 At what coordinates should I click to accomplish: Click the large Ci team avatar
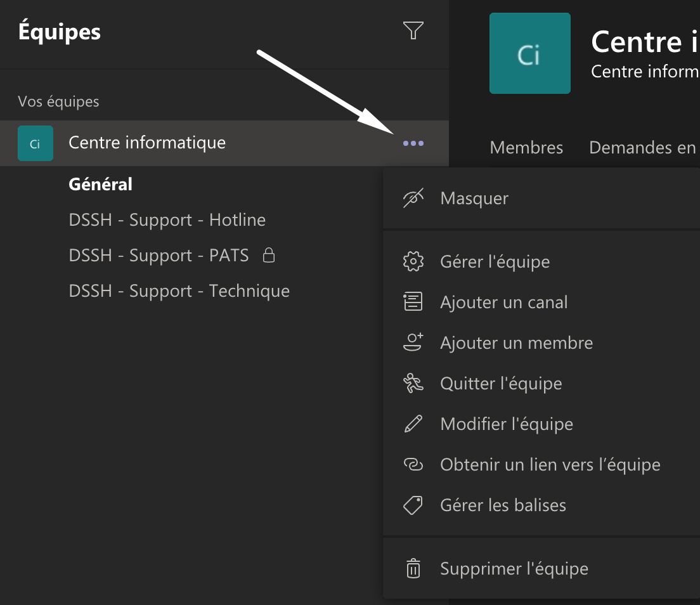tap(529, 54)
